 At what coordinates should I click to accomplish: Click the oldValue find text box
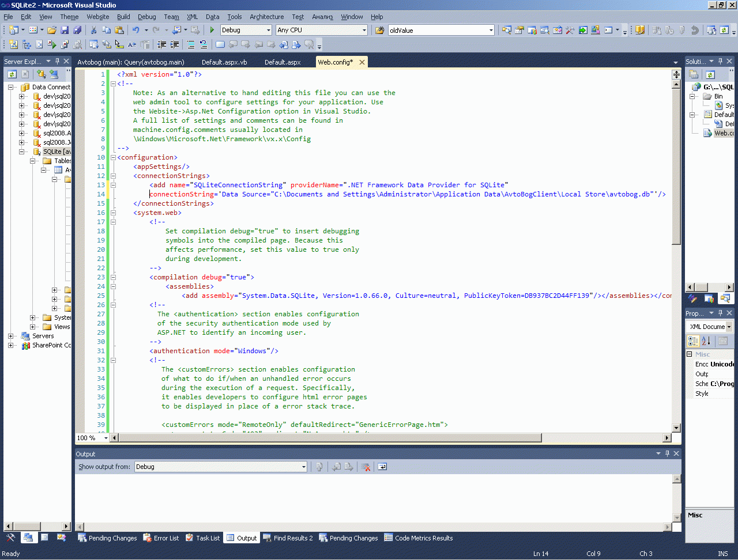pos(437,30)
